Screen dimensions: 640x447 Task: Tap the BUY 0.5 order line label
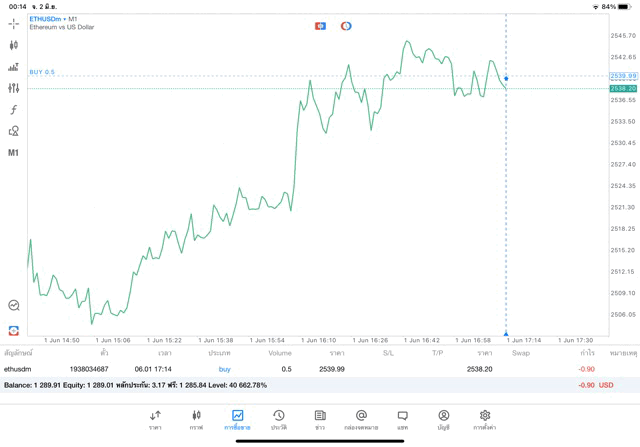tap(42, 72)
